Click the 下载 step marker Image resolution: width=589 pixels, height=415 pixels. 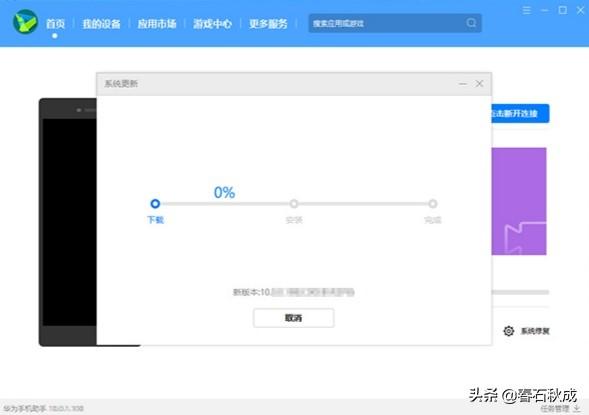(155, 204)
